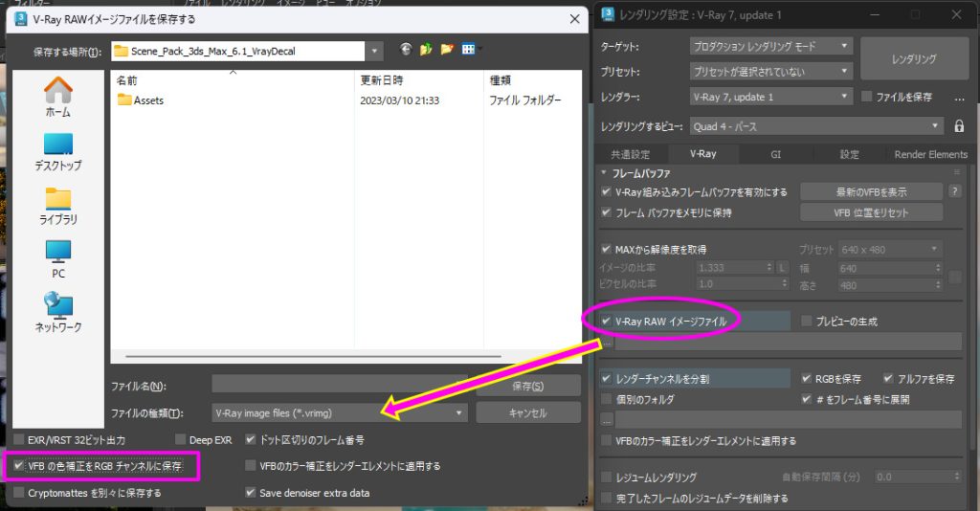The width and height of the screenshot is (980, 511).
Task: Toggle EXR/VRST 32-bit output checkbox
Action: coord(19,440)
